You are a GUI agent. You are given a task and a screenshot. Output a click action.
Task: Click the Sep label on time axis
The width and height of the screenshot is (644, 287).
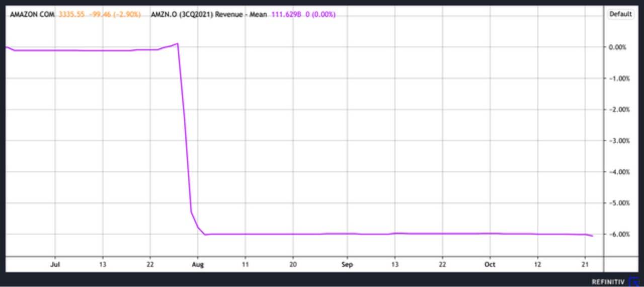click(347, 264)
